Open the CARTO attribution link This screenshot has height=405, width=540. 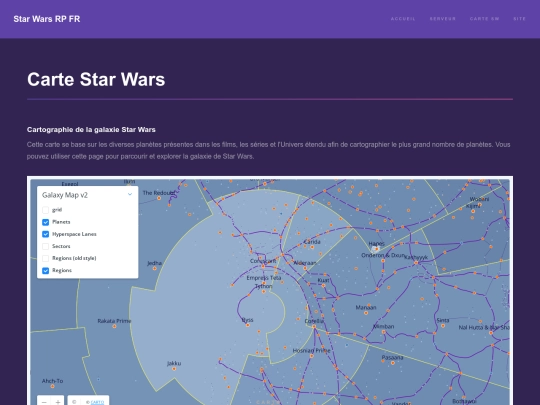pyautogui.click(x=97, y=402)
